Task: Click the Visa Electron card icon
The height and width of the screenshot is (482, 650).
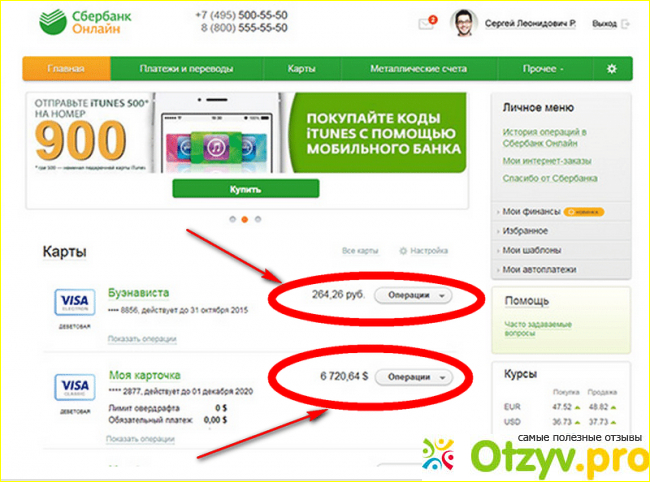Action: (75, 302)
